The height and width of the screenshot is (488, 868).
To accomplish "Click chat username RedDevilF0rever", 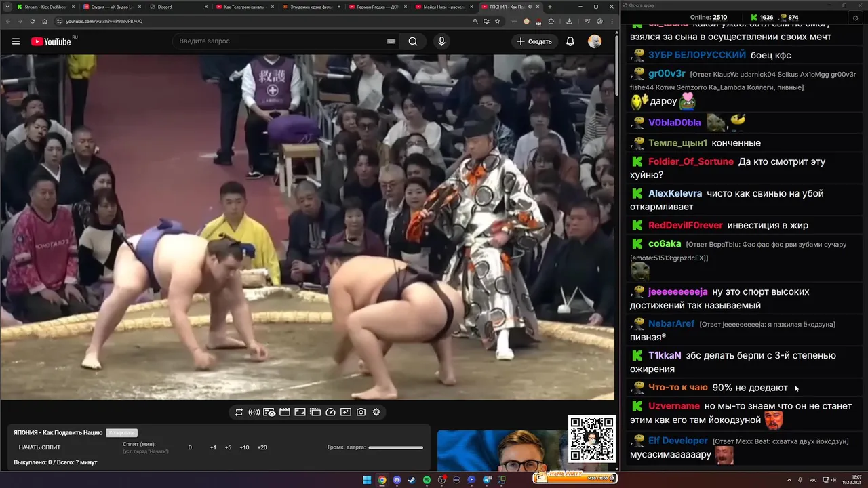I will (686, 225).
